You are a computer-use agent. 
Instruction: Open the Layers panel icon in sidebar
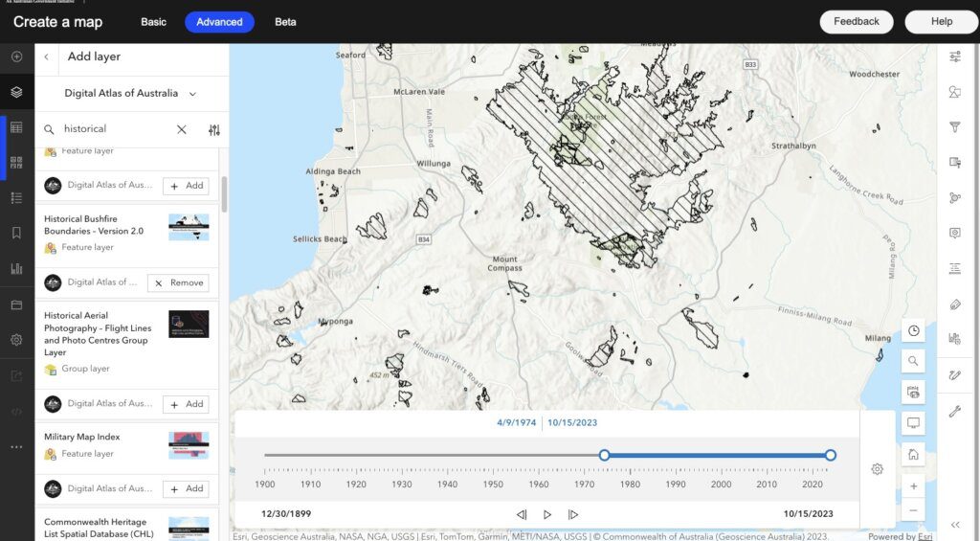point(16,92)
